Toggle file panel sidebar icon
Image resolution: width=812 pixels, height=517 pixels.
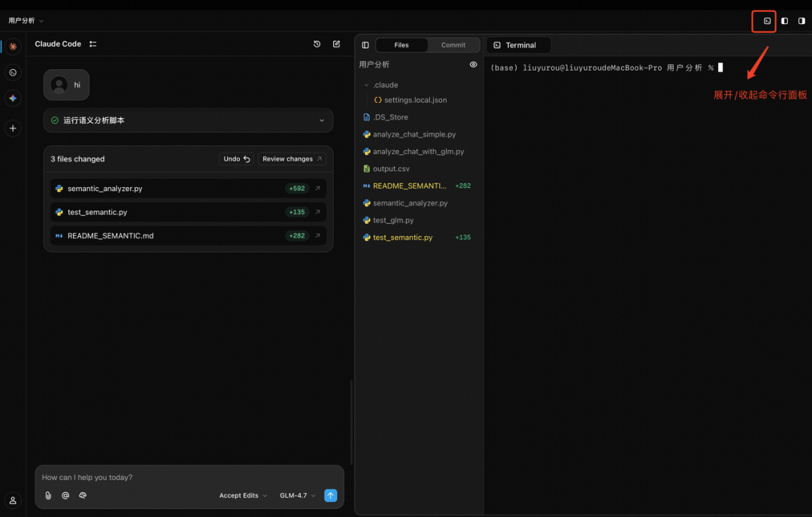tap(365, 45)
